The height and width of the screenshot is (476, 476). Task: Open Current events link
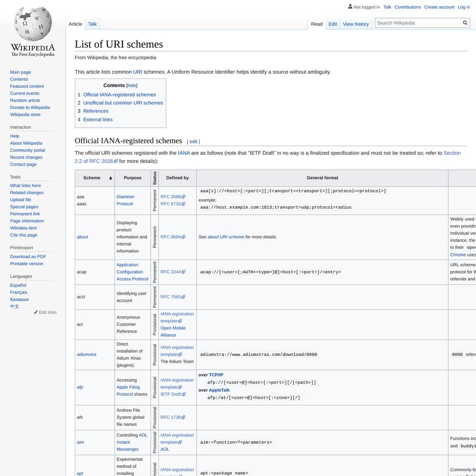(x=25, y=93)
